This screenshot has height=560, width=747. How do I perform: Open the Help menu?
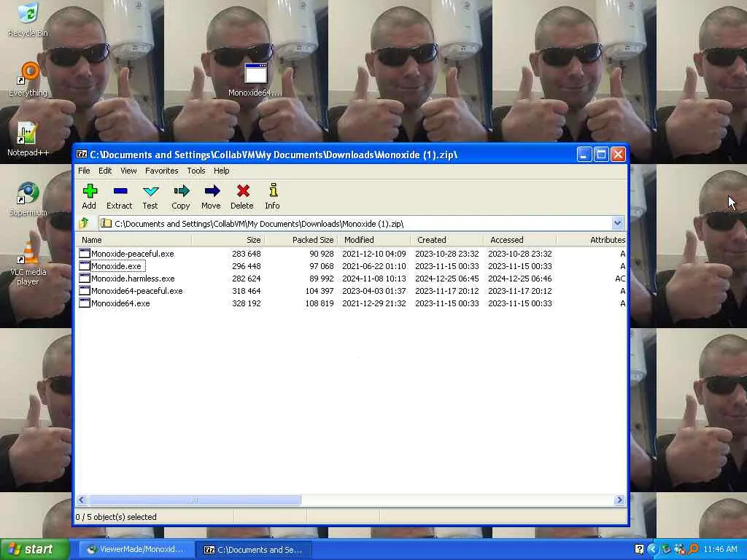(221, 171)
